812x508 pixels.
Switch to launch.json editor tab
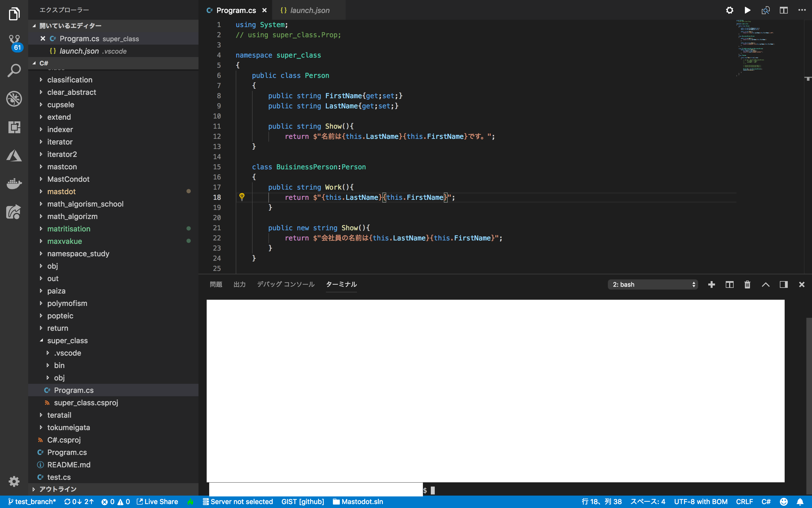309,10
